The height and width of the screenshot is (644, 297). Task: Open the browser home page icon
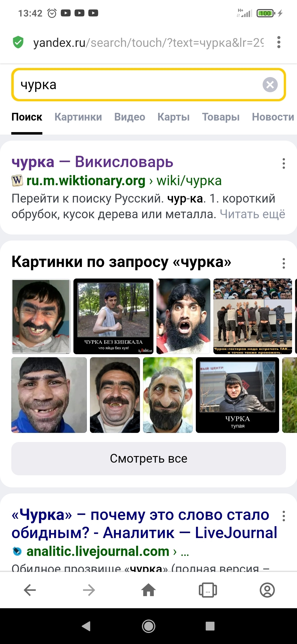[x=148, y=590]
